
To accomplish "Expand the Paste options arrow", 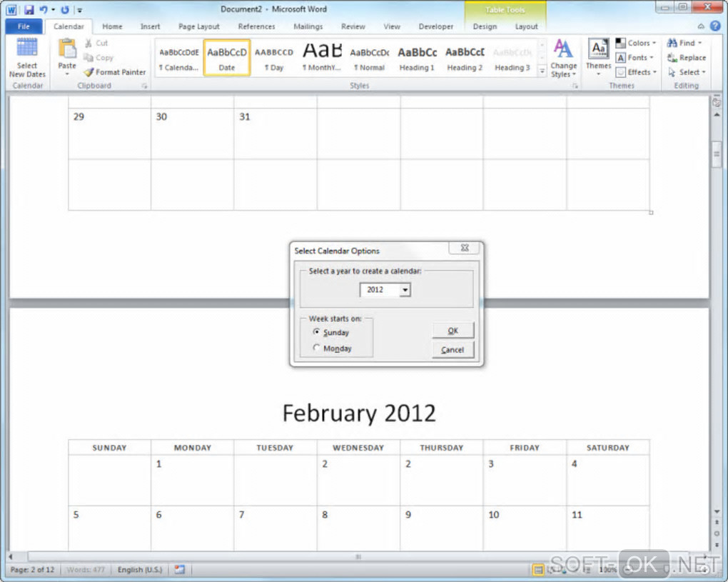I will click(x=67, y=74).
